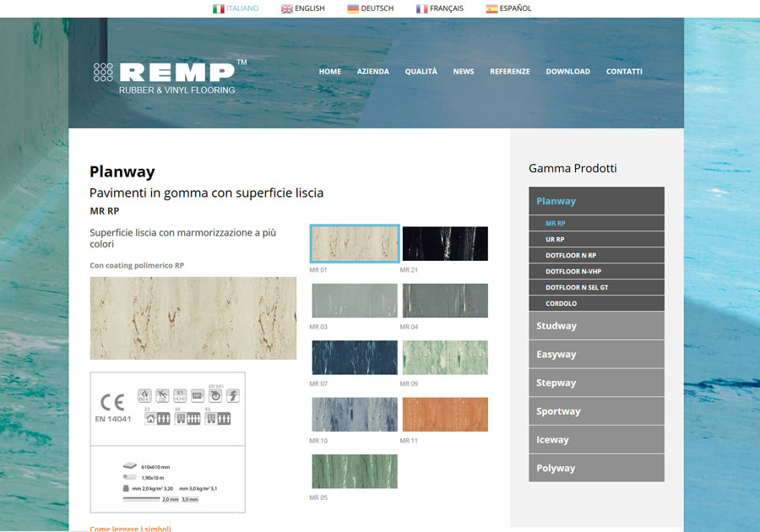Click the CE EN 14041 mark
Image resolution: width=760 pixels, height=532 pixels.
pyautogui.click(x=113, y=408)
